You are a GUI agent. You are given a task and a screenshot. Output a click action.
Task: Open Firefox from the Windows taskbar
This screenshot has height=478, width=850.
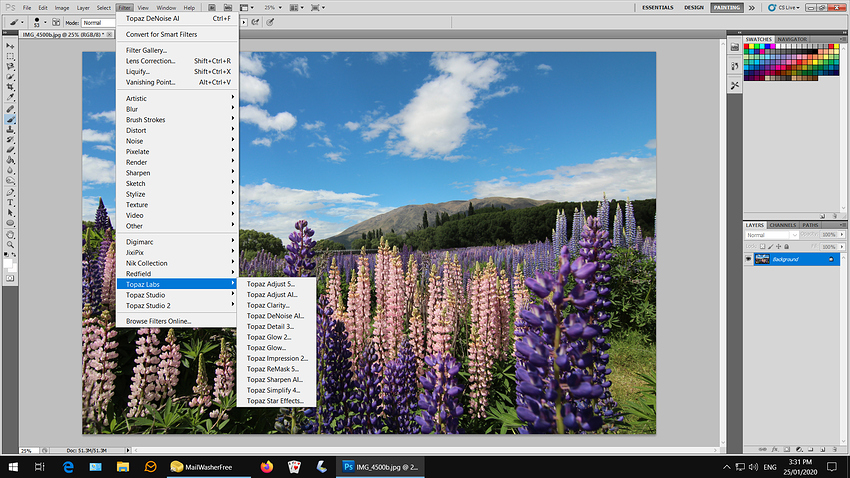click(x=266, y=466)
